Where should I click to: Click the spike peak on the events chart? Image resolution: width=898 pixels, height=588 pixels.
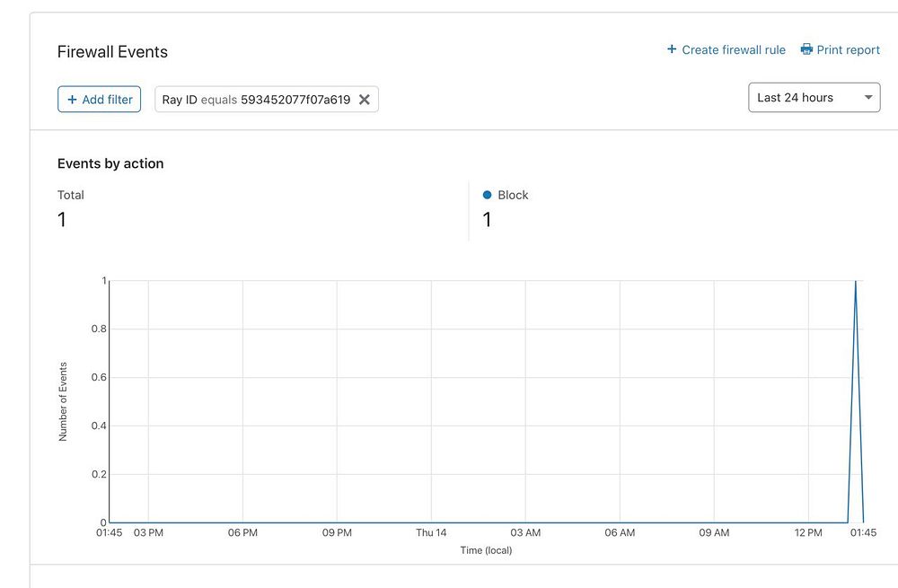click(x=855, y=282)
